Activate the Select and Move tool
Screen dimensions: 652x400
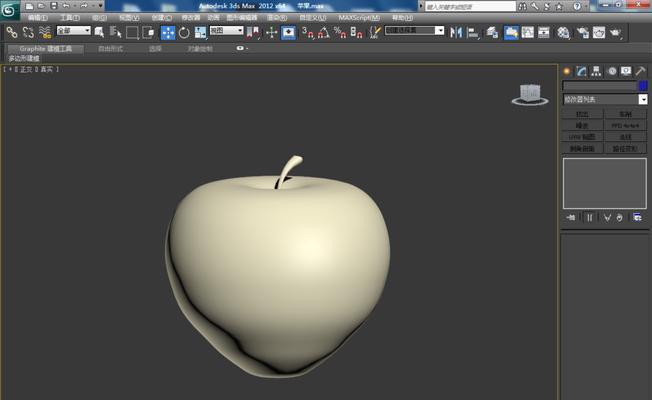click(x=168, y=32)
